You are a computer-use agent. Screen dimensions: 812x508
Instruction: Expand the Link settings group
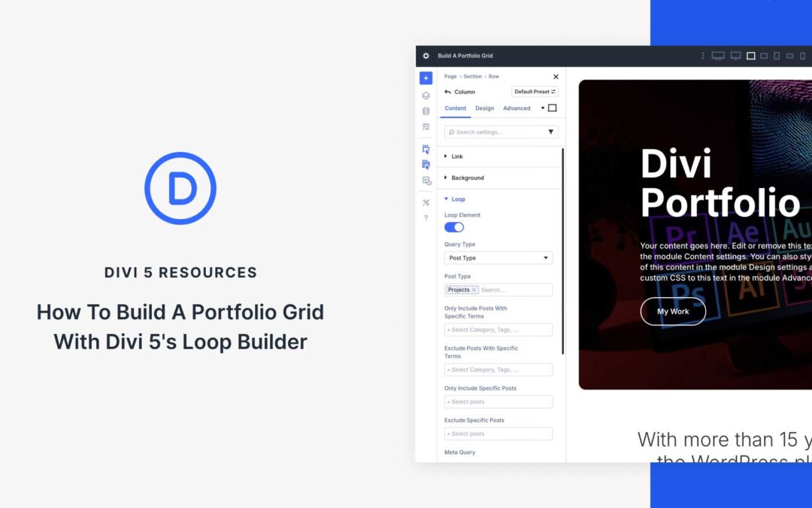point(457,157)
